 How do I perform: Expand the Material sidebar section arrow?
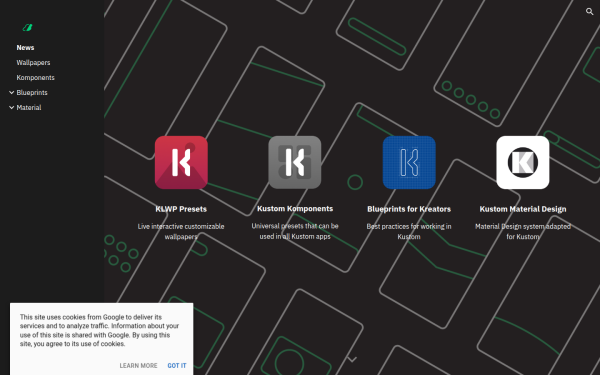(11, 108)
